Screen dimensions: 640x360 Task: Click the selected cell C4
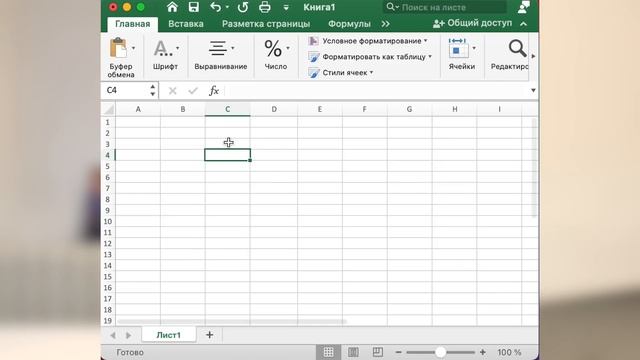227,155
